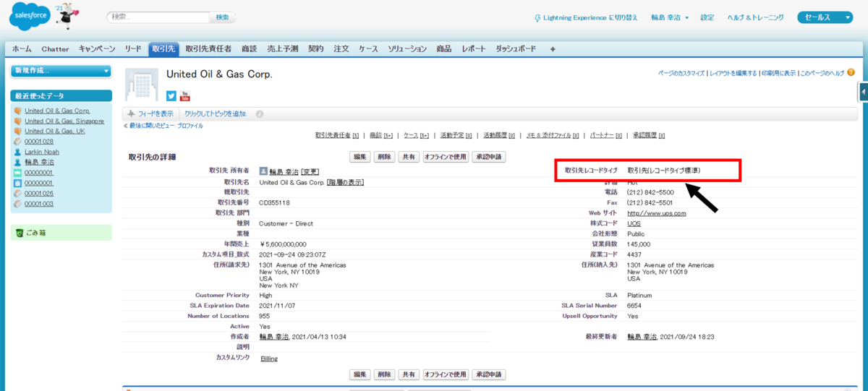Click account number value CD355118
Image resolution: width=868 pixels, height=391 pixels.
tap(276, 203)
